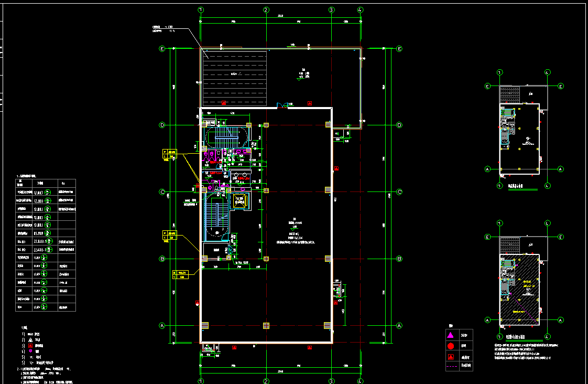This screenshot has width=588, height=384.
Task: Select the red circle legend symbol
Action: pos(450,346)
